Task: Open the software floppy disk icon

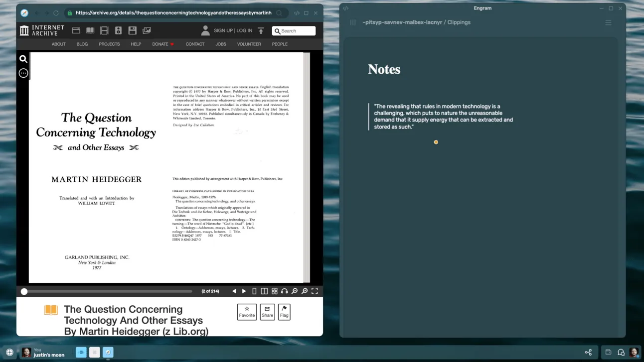Action: [132, 30]
